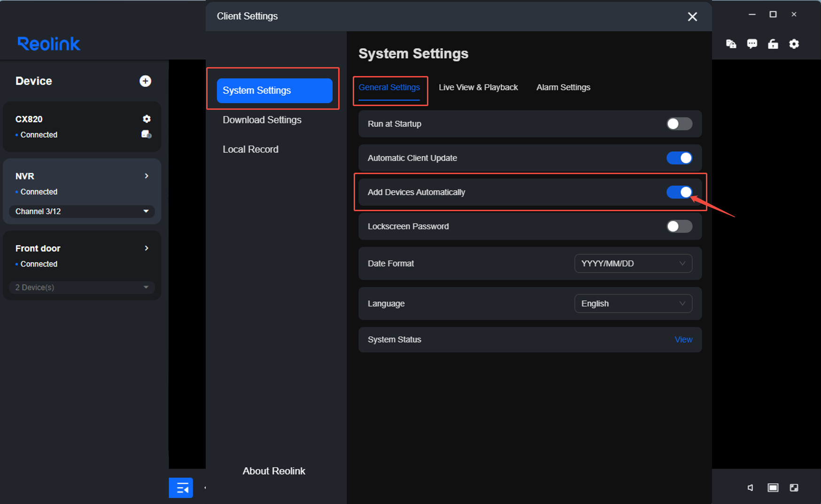821x504 pixels.
Task: Switch to Alarm Settings tab
Action: (x=563, y=87)
